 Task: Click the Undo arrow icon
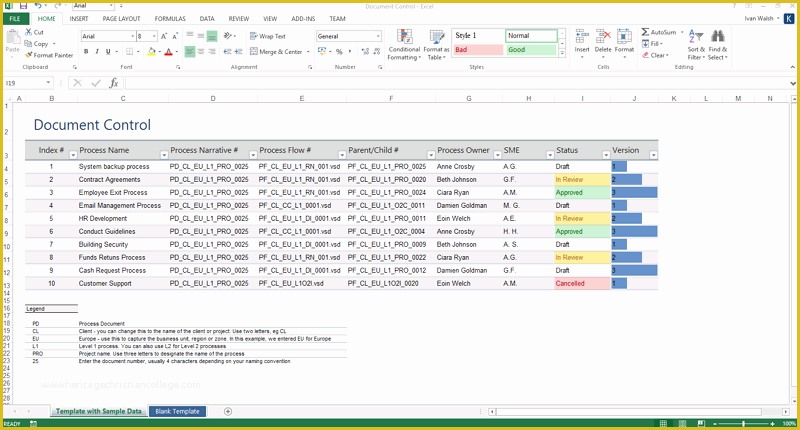tap(39, 6)
